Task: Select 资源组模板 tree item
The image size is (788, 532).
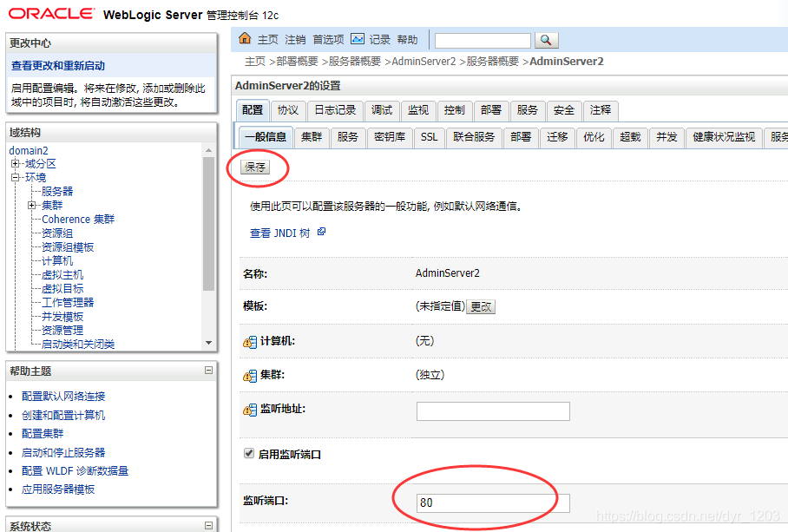Action: 68,247
